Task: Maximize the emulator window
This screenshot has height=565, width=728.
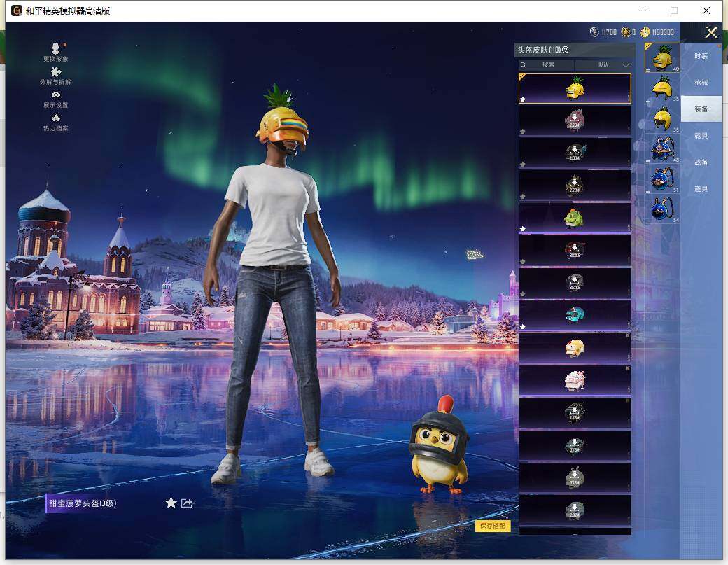Action: 674,11
